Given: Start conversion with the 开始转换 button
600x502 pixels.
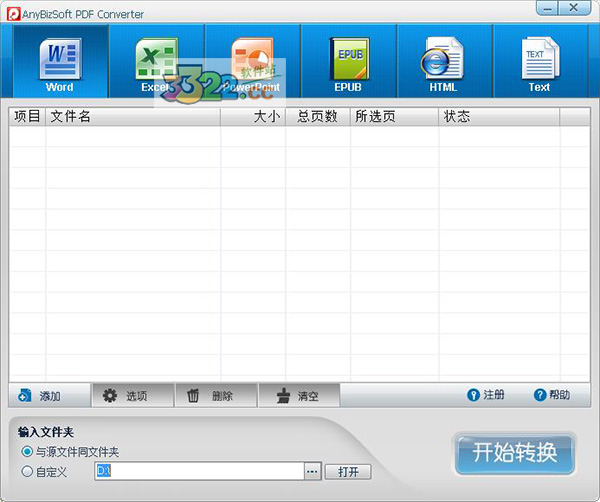Looking at the screenshot, I should tap(515, 453).
